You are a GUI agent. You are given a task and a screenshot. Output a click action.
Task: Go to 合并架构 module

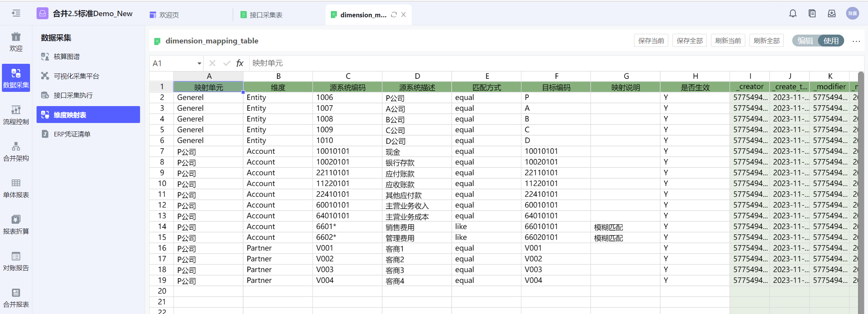pyautogui.click(x=16, y=151)
